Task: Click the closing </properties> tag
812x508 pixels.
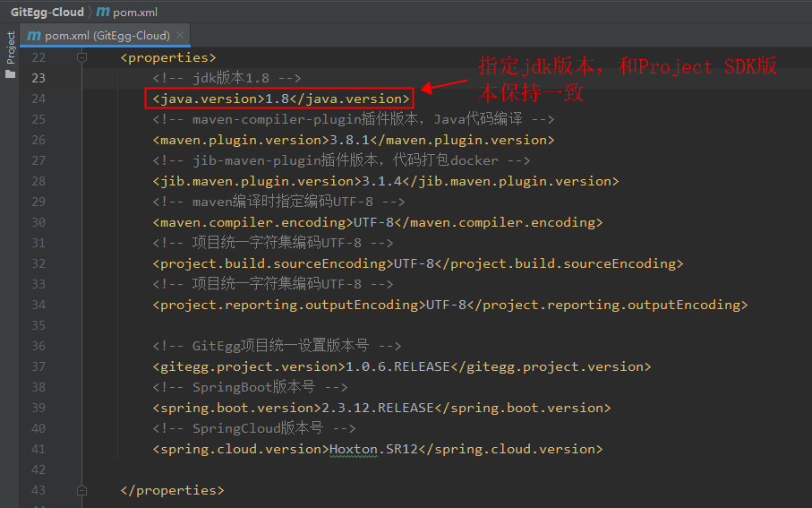Action: coord(173,490)
